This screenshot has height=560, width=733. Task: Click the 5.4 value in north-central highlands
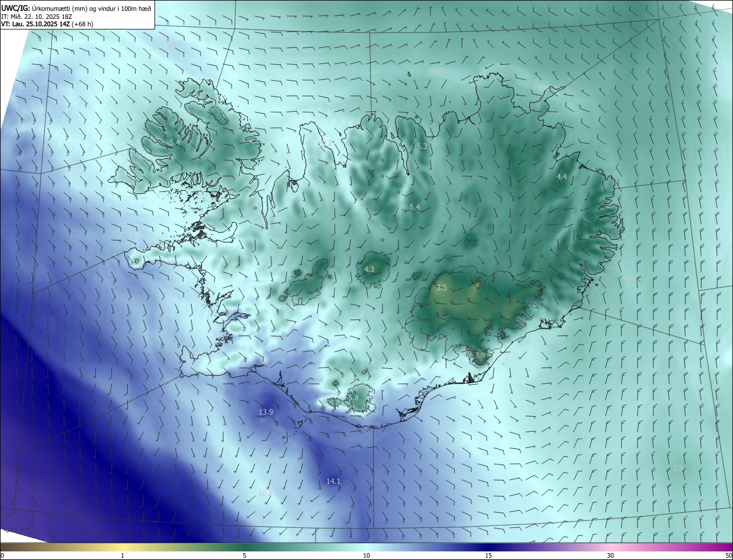point(415,207)
